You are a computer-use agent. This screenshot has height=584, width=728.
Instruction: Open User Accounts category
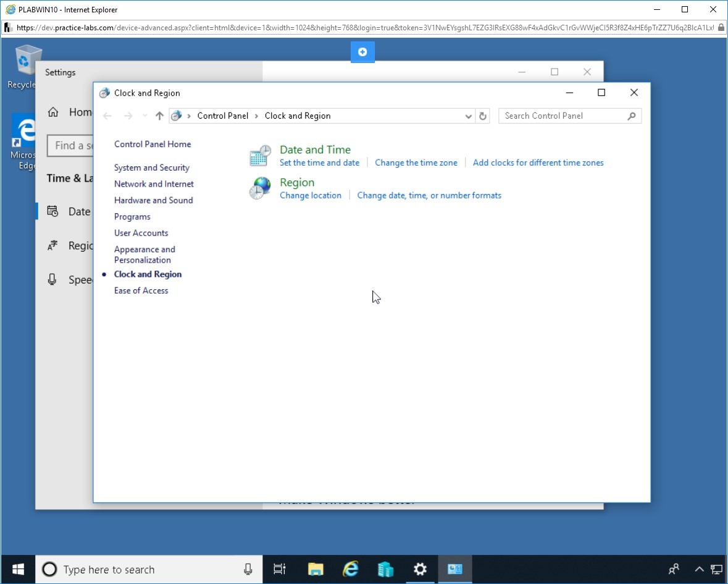click(x=141, y=233)
